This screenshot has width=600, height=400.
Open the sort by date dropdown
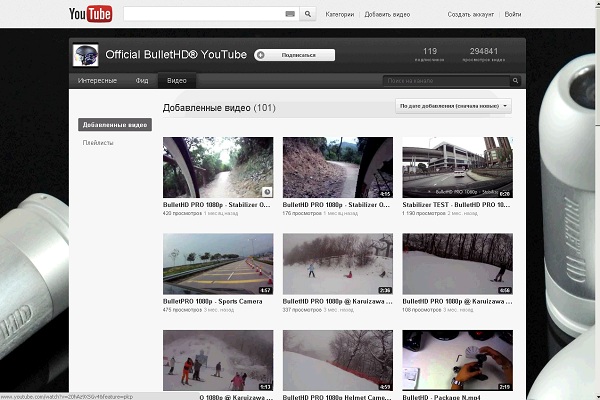[453, 106]
